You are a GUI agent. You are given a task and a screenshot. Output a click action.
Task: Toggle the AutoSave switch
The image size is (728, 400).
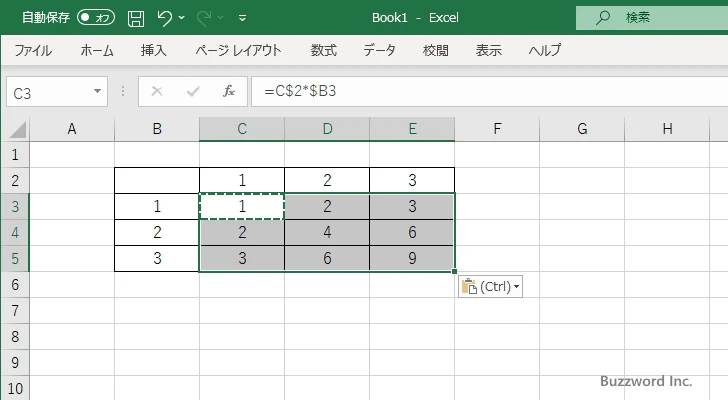pyautogui.click(x=96, y=18)
